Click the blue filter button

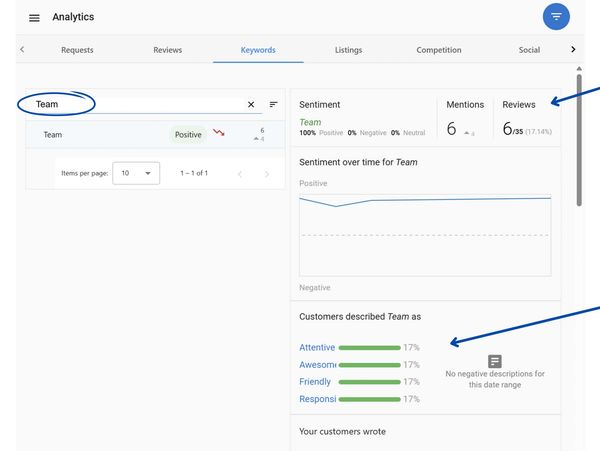(556, 17)
